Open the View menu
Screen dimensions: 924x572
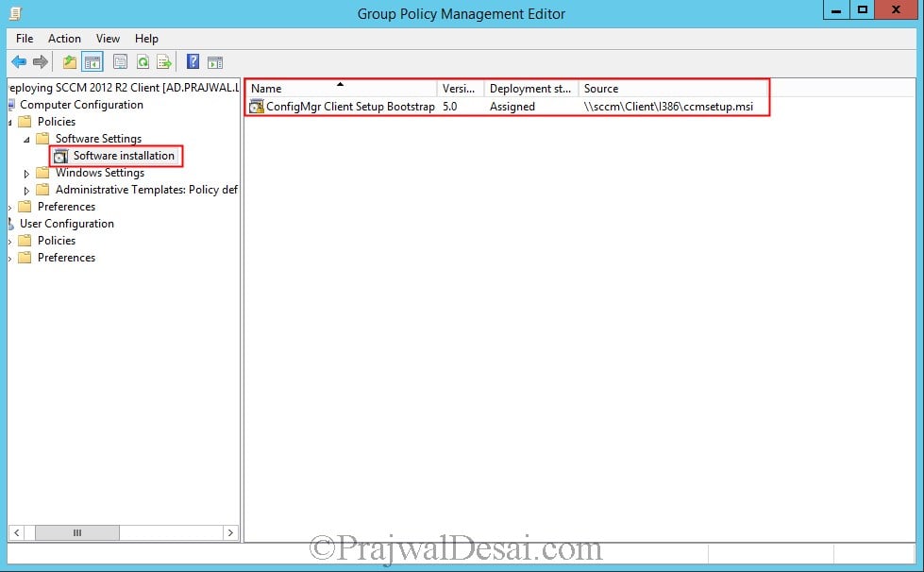pyautogui.click(x=108, y=39)
